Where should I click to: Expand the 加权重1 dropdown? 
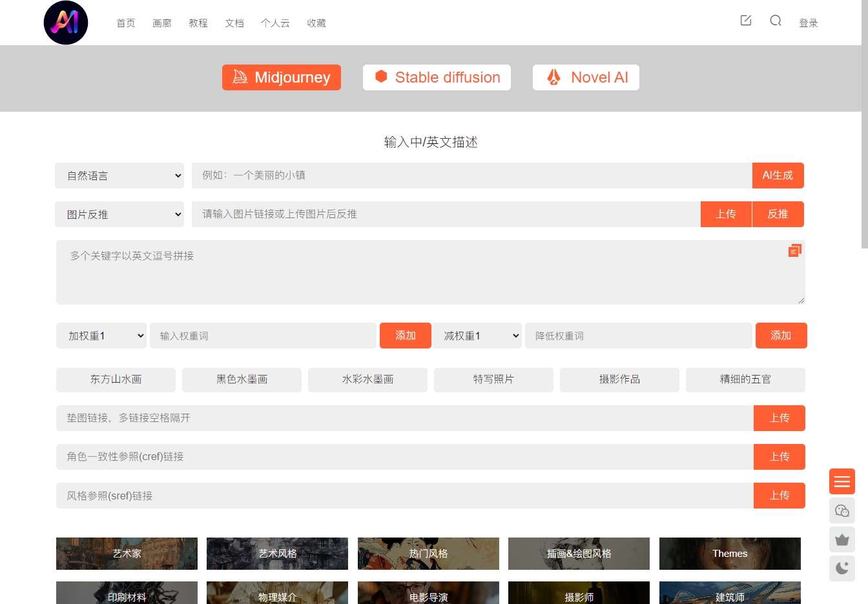pyautogui.click(x=102, y=336)
